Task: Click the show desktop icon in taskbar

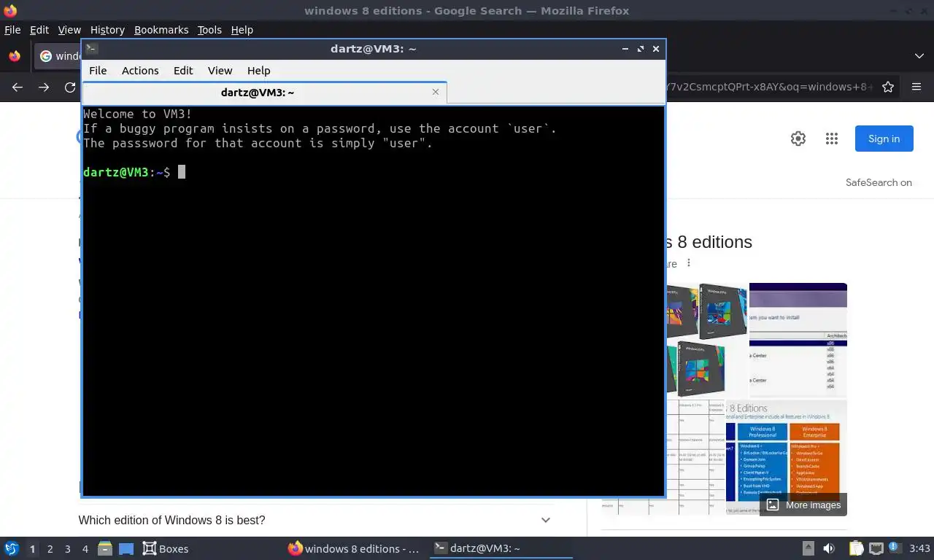Action: [x=126, y=548]
